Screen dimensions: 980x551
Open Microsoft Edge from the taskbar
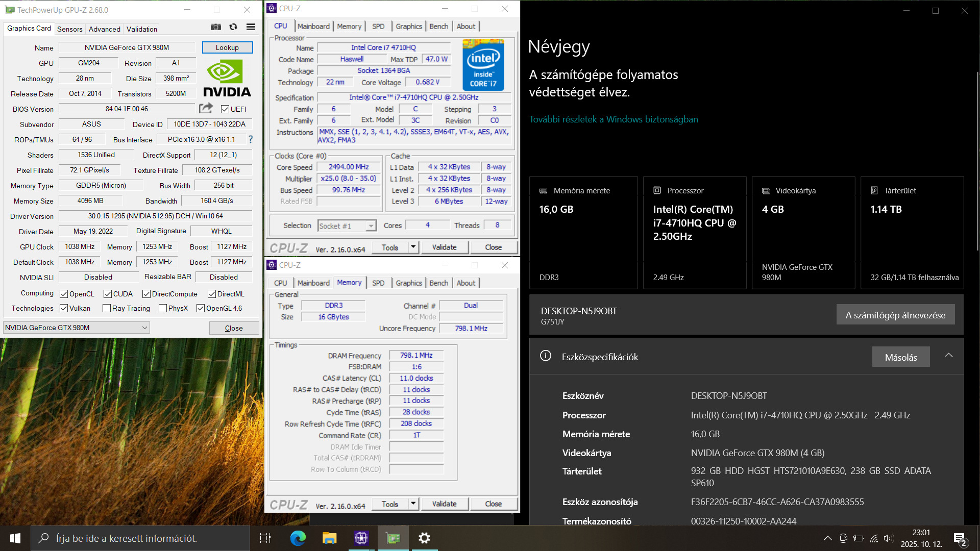pos(298,538)
